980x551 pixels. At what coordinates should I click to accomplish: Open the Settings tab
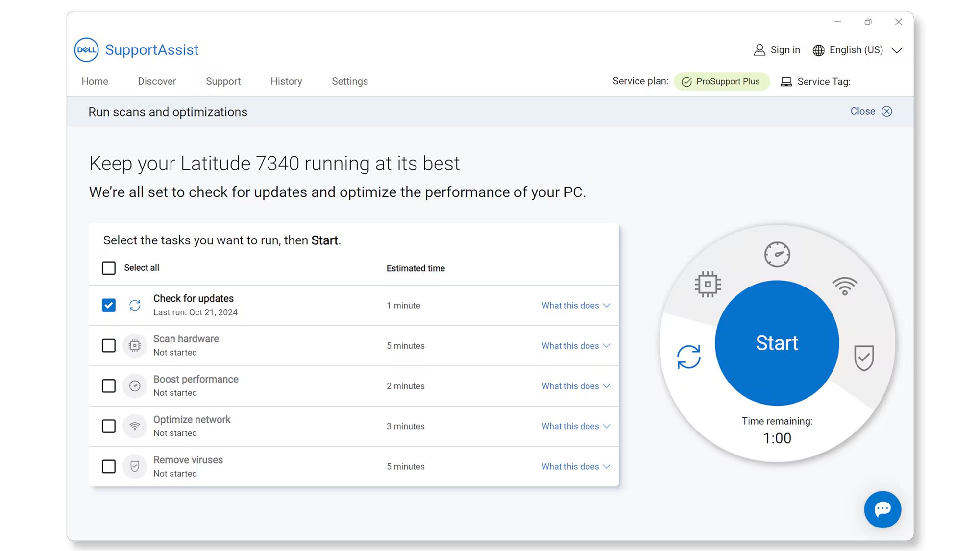tap(350, 81)
